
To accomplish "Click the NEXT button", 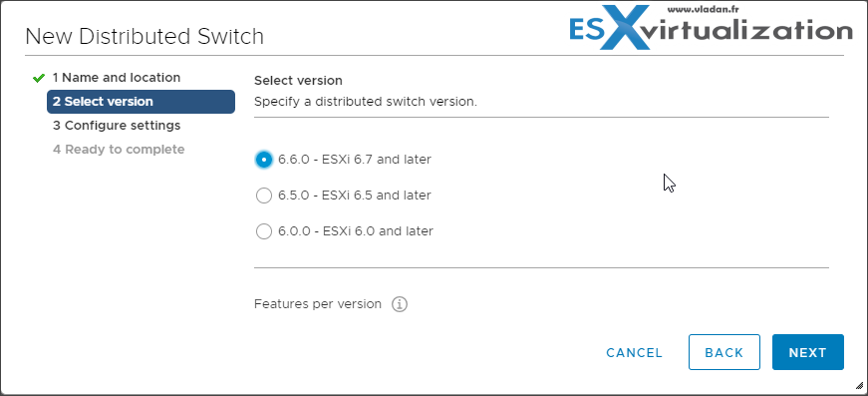I will (807, 352).
